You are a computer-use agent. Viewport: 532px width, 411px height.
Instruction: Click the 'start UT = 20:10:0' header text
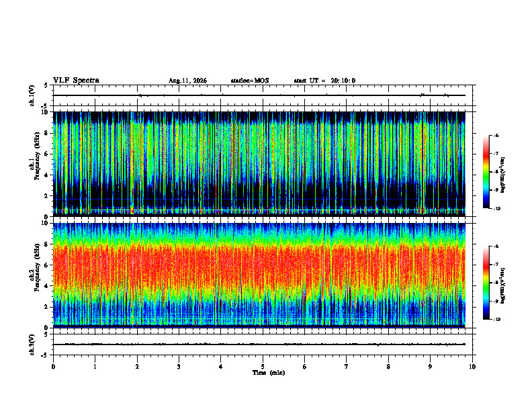click(324, 81)
